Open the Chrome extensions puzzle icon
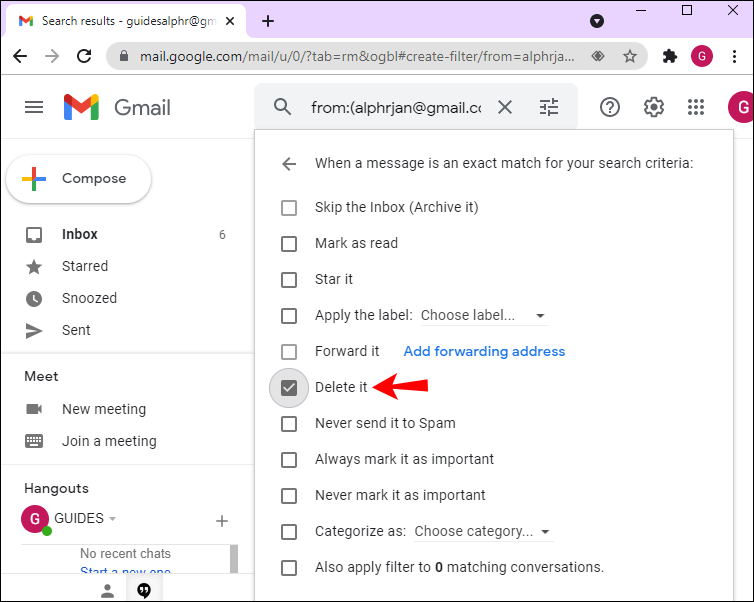This screenshot has width=754, height=602. point(669,56)
